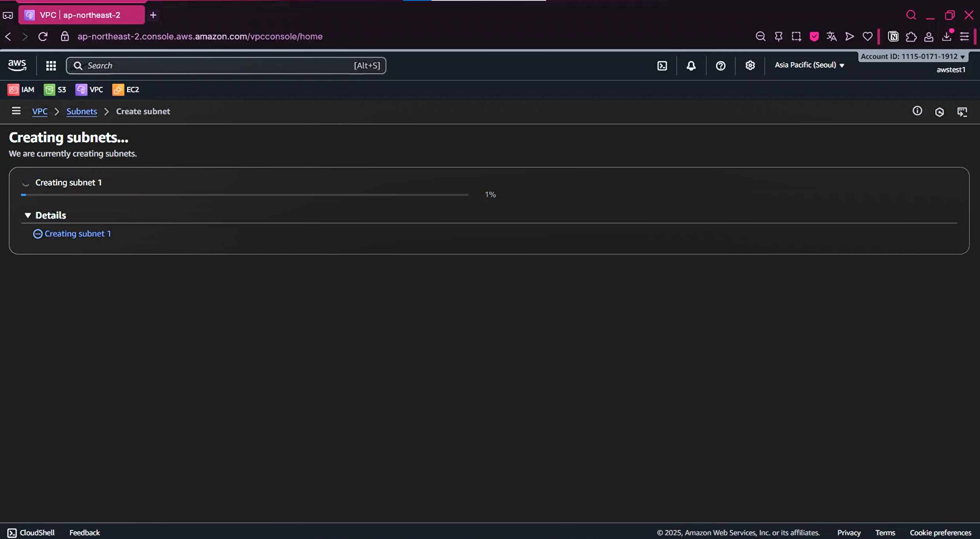Open the Asia Pacific (Seoul) region dropdown
This screenshot has width=980, height=539.
[x=809, y=65]
